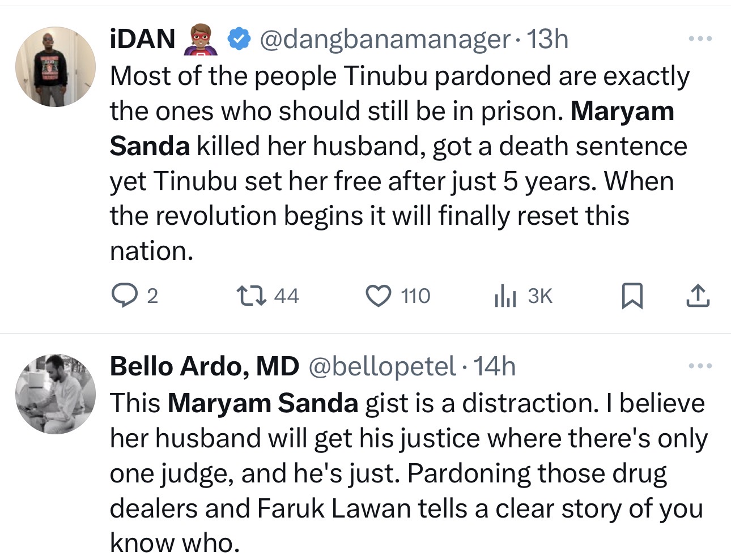The height and width of the screenshot is (560, 731).
Task: Click the Bello Ardo, MD display name
Action: point(204,366)
